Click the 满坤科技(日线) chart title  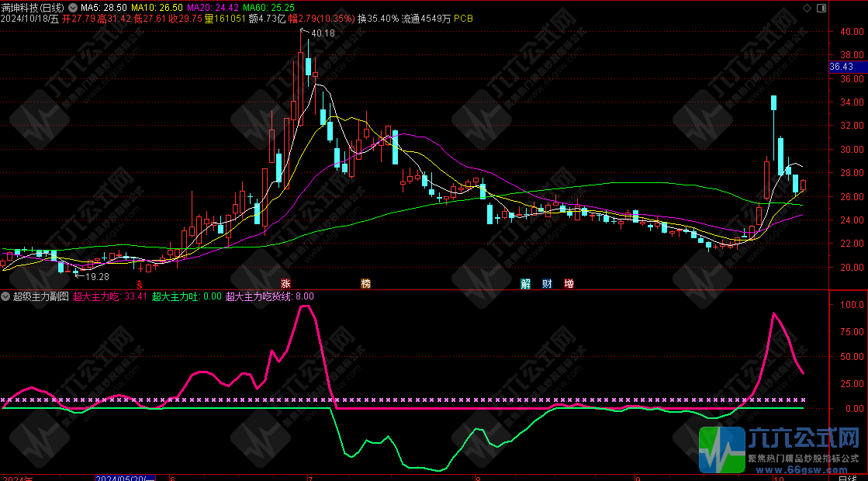(x=33, y=8)
